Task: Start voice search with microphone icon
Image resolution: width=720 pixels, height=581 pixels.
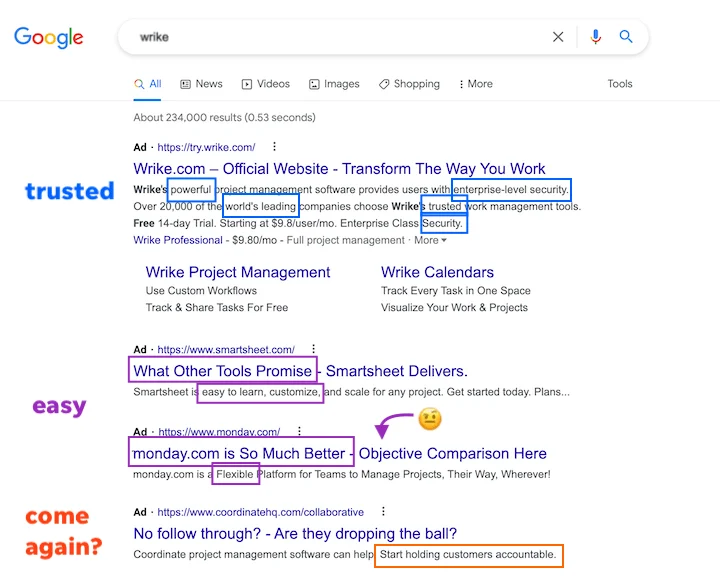Action: click(x=596, y=37)
